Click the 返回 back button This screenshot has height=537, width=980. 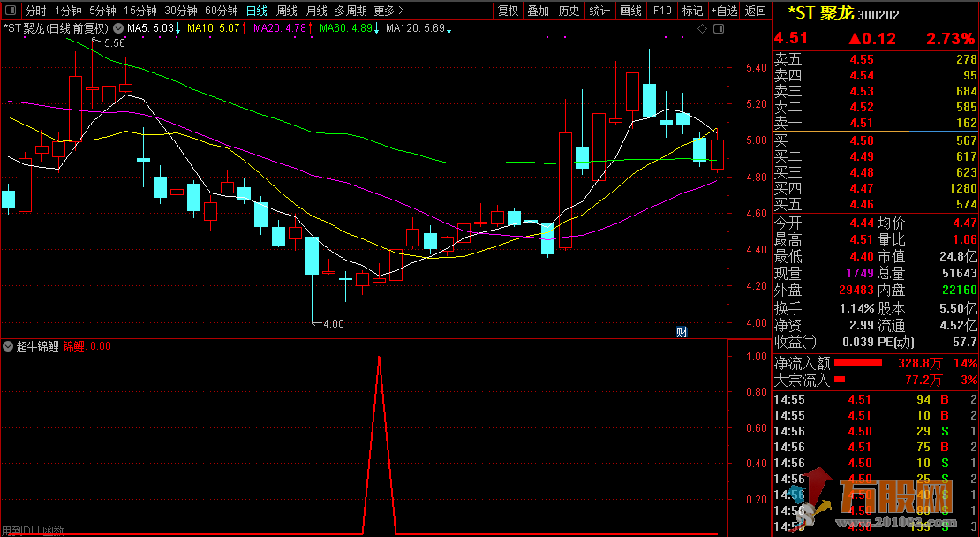tap(756, 11)
